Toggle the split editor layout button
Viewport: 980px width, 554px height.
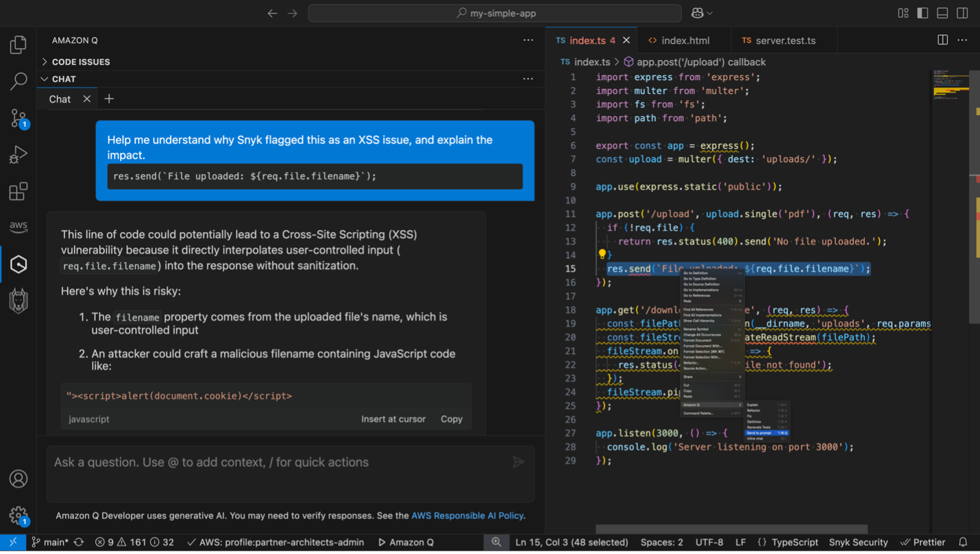click(x=942, y=40)
